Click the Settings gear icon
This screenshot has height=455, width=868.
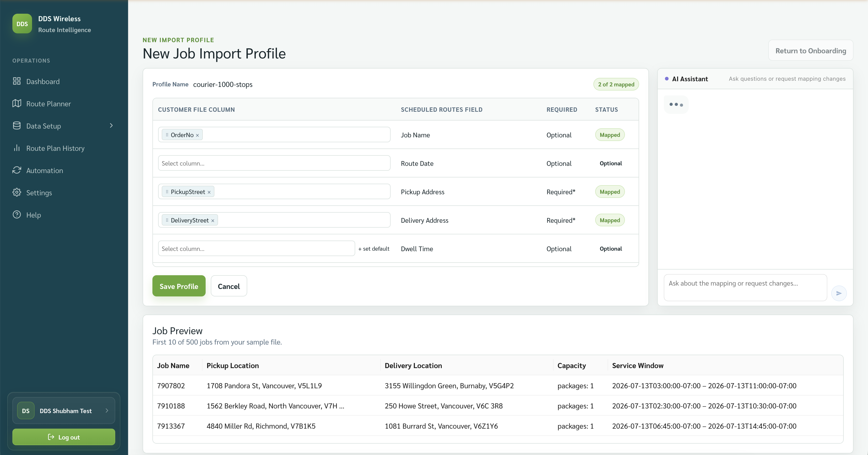(17, 193)
